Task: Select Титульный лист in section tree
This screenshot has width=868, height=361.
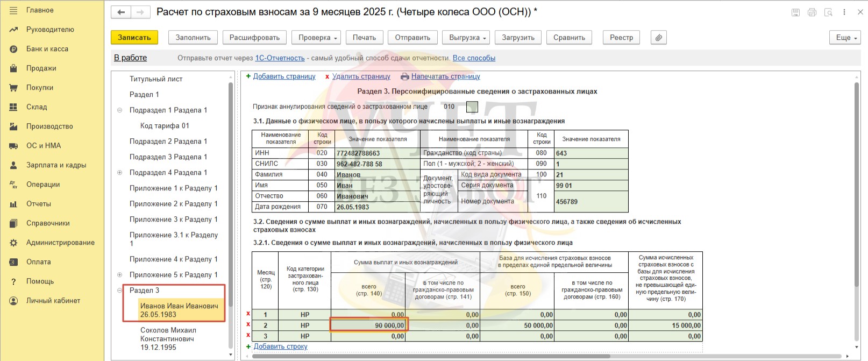Action: (156, 79)
